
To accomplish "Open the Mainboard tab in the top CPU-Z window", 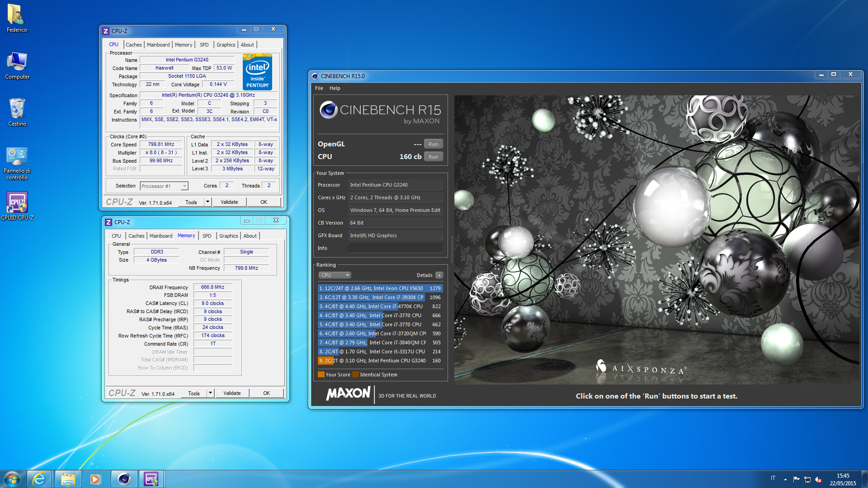I will point(158,45).
